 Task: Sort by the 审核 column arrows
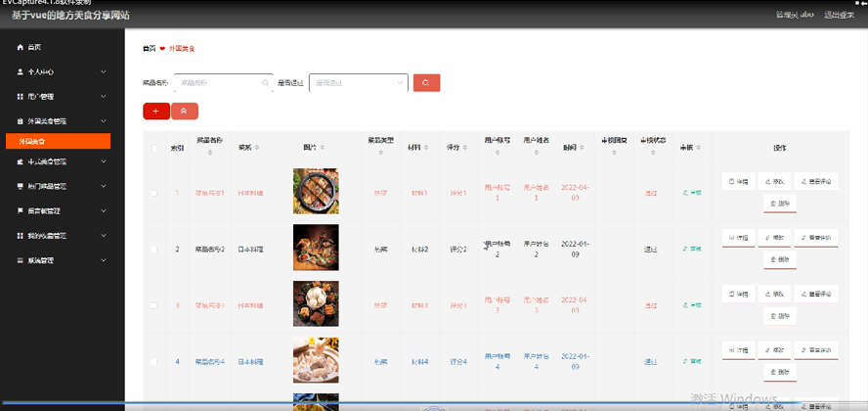[x=699, y=148]
